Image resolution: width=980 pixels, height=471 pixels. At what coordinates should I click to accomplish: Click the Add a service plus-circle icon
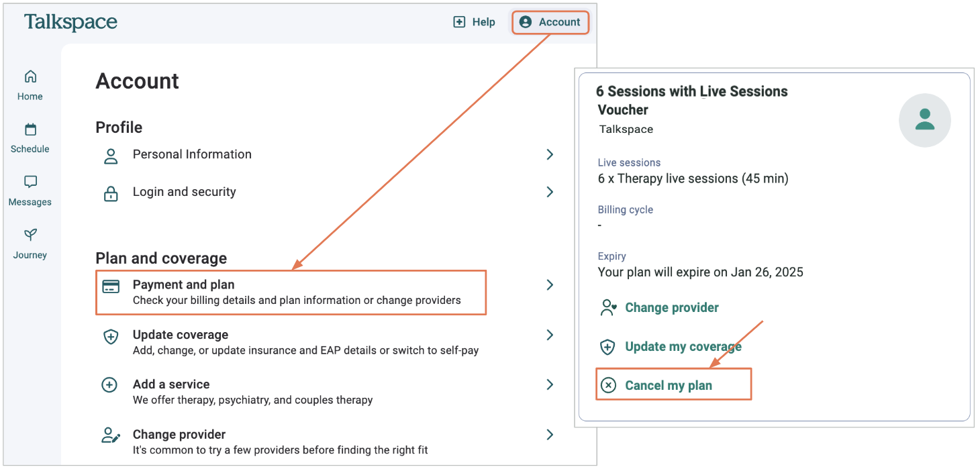tap(109, 385)
